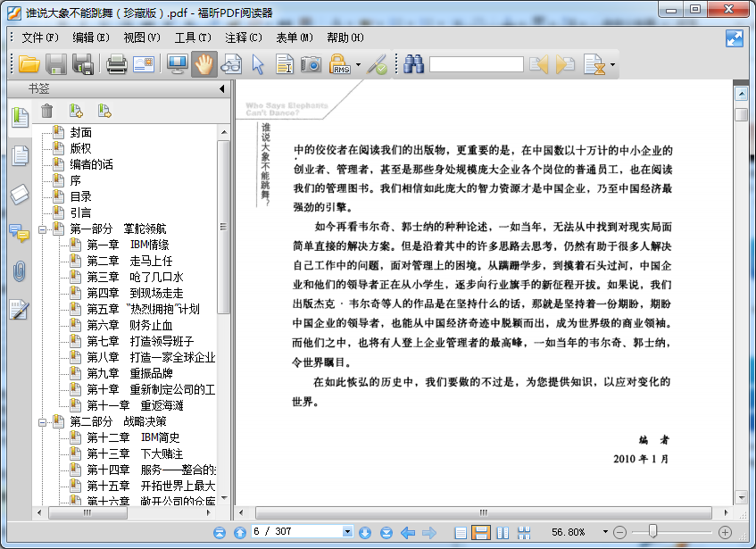756x549 pixels.
Task: Go to bookmark 第六章 财务止血
Action: click(x=129, y=325)
